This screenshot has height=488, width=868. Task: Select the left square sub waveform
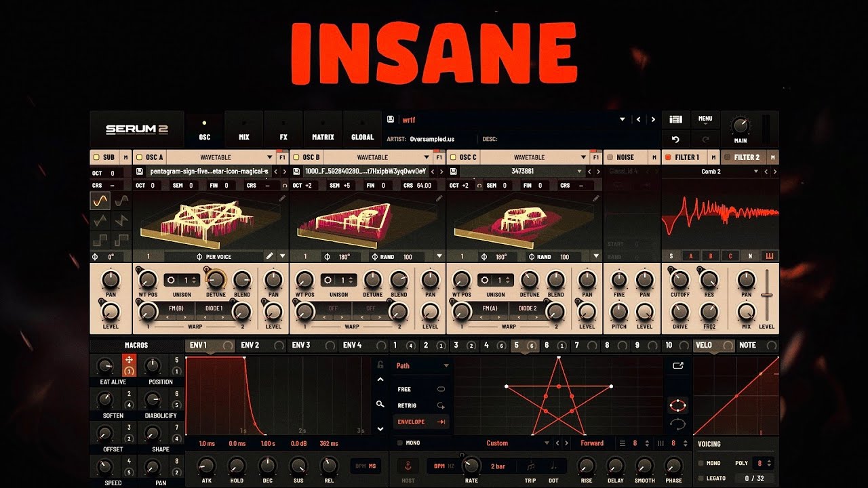(x=100, y=240)
